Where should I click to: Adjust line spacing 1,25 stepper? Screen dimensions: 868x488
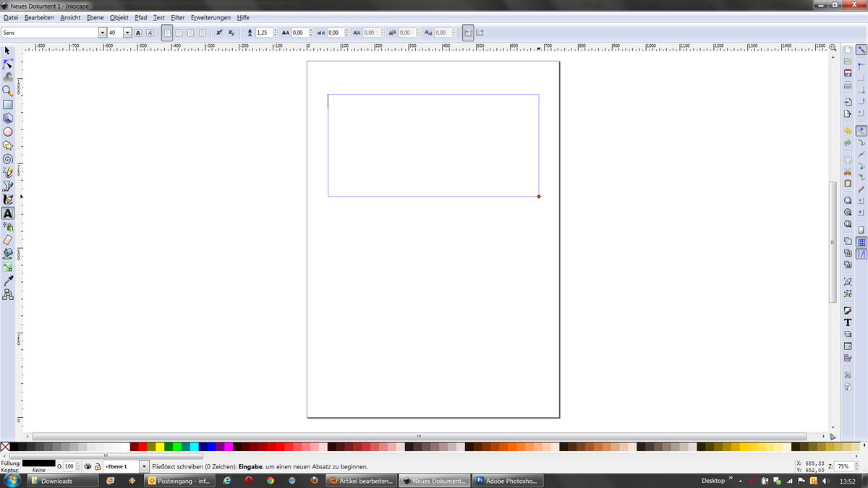pyautogui.click(x=276, y=33)
